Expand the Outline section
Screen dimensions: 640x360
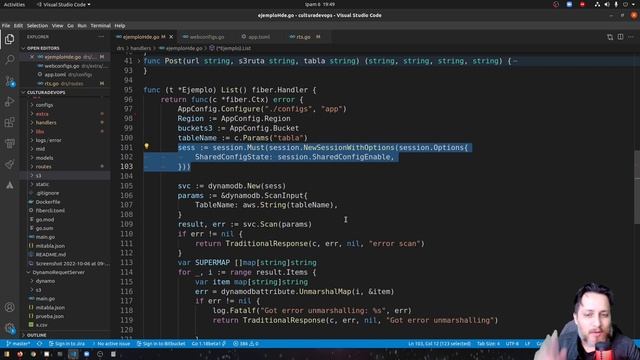click(x=37, y=335)
